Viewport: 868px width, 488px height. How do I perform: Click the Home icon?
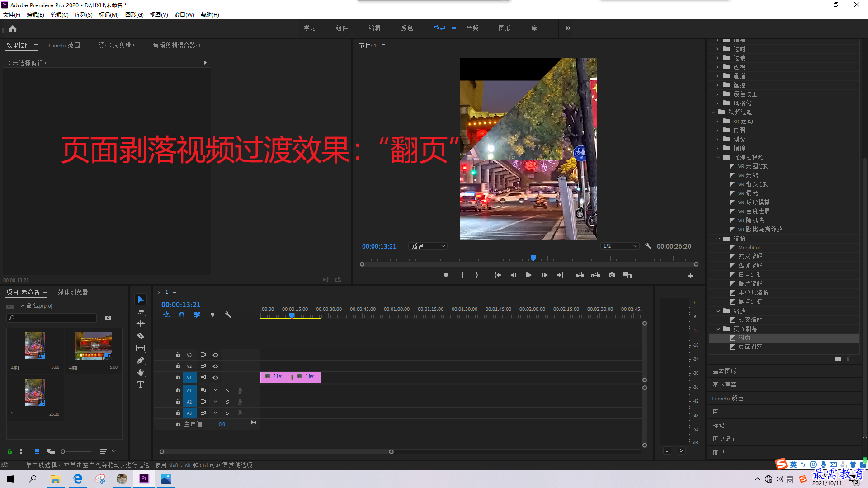13,28
